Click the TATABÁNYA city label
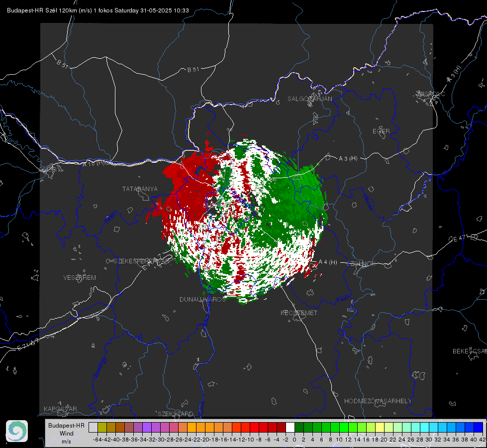Viewport: 487px width, 448px height. [140, 189]
